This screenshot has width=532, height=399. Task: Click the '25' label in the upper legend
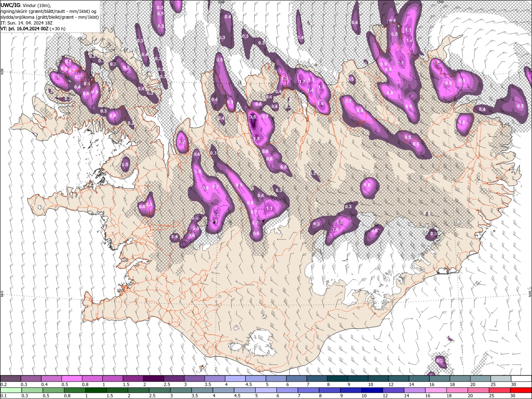coord(493,384)
